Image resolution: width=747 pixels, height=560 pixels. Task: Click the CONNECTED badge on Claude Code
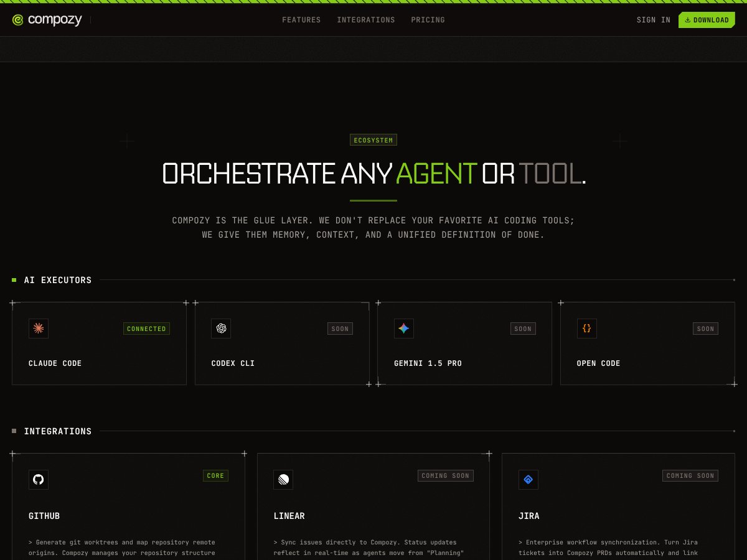pyautogui.click(x=146, y=329)
